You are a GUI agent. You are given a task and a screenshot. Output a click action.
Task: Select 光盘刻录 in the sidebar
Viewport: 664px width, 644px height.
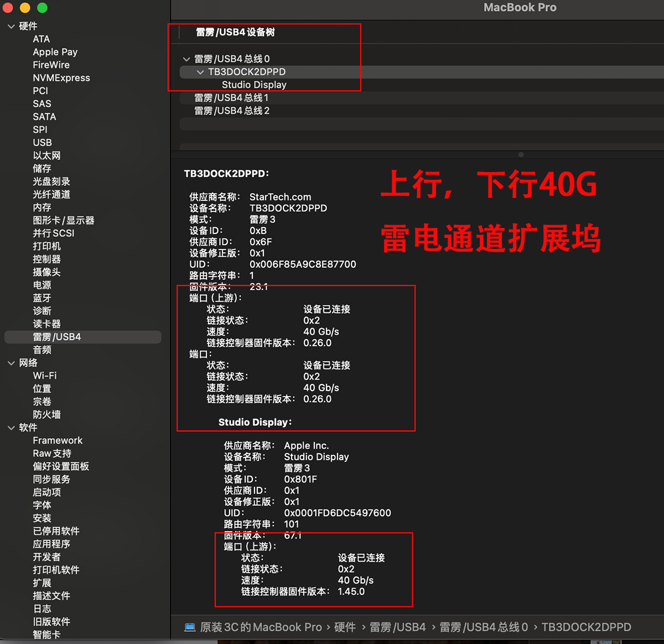coord(51,181)
